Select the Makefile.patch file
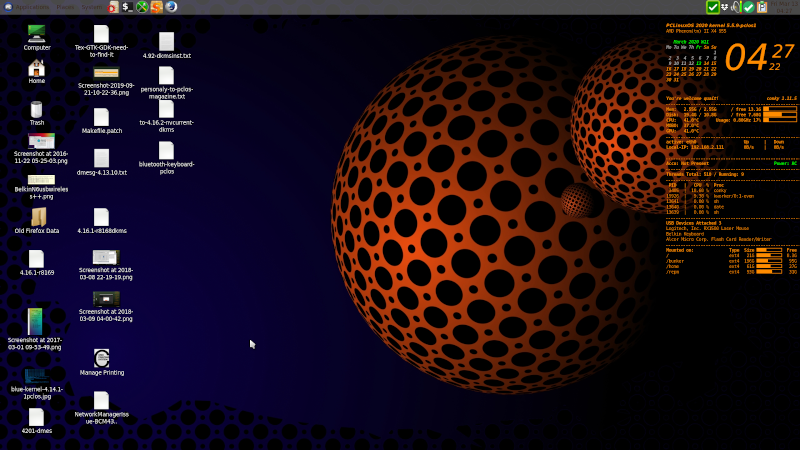This screenshot has height=450, width=800. [x=101, y=117]
